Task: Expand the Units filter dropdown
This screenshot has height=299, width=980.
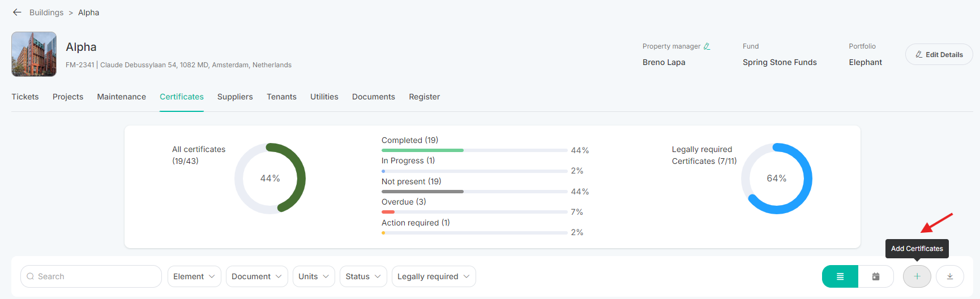Action: tap(314, 276)
